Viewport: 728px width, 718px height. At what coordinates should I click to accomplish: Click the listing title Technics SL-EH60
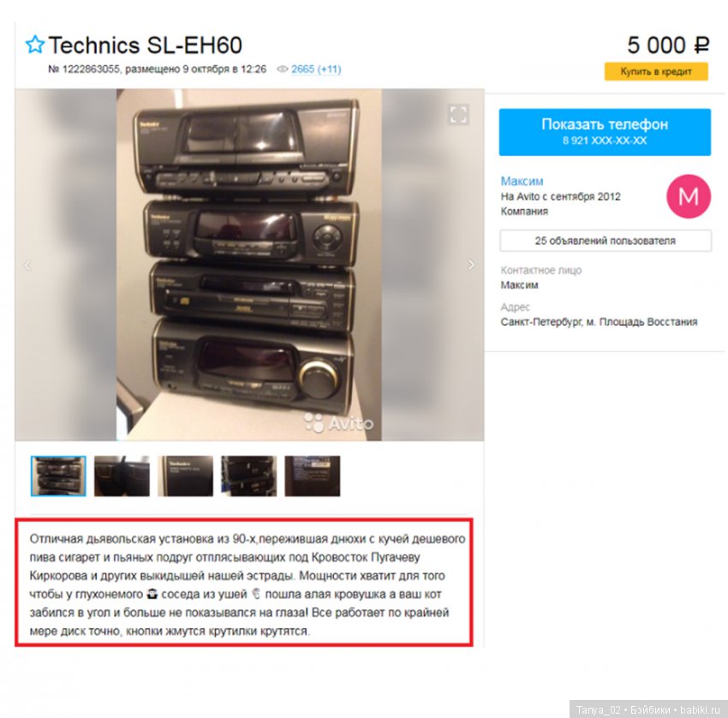coord(146,45)
